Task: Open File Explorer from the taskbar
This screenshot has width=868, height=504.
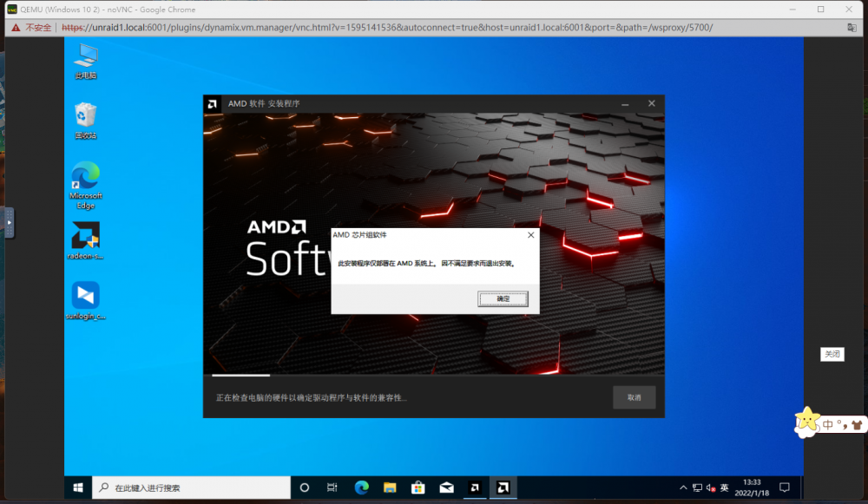Action: (x=390, y=488)
